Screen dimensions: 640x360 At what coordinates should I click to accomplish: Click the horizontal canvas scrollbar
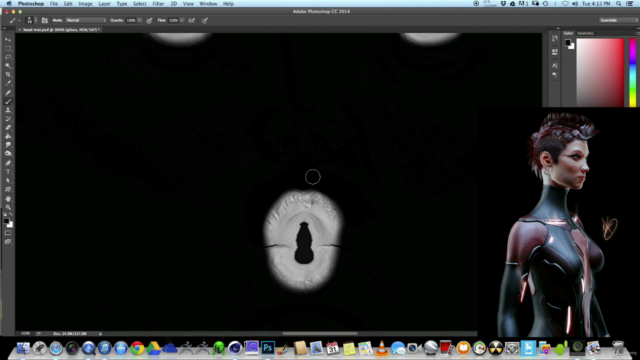click(x=320, y=333)
